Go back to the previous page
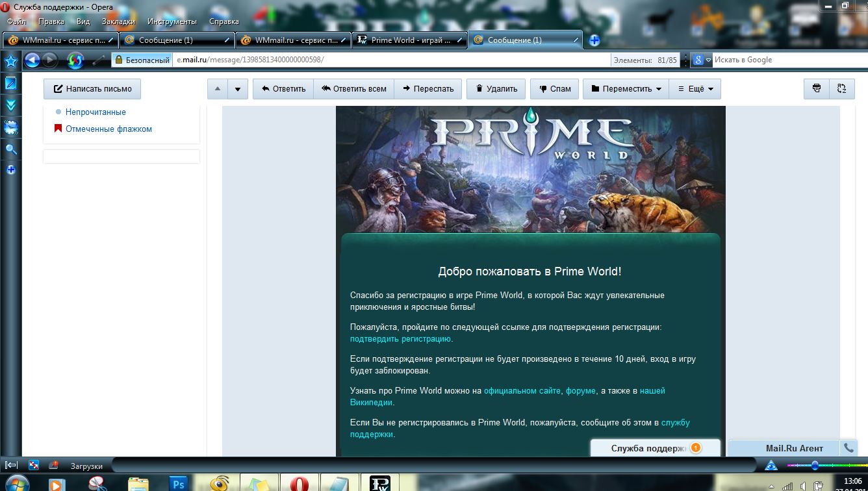 click(32, 60)
